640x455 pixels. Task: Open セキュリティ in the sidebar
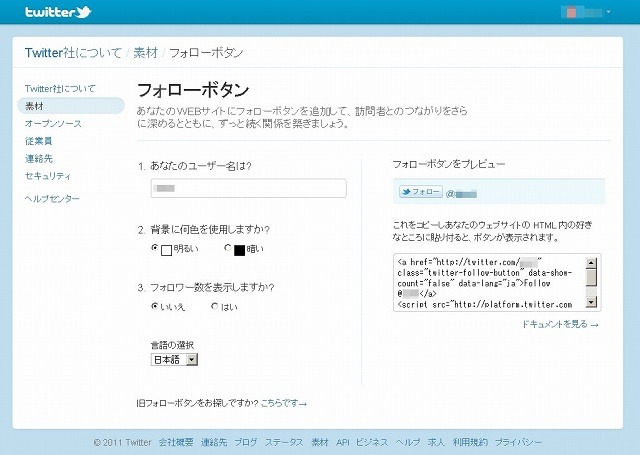click(x=48, y=176)
